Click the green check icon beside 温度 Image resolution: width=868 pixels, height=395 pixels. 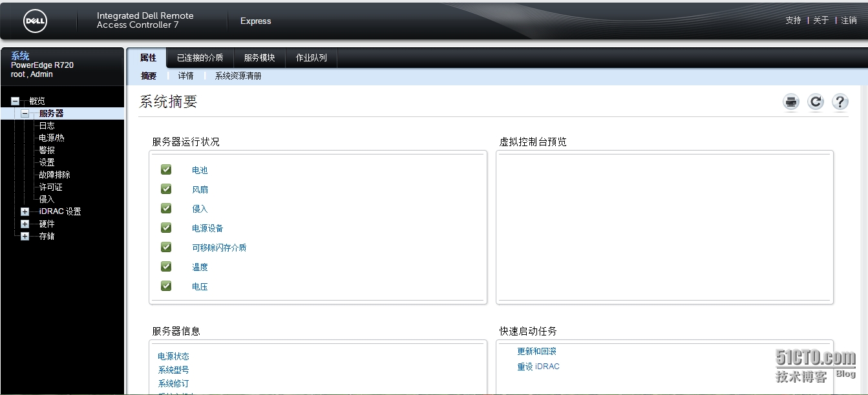(x=166, y=266)
